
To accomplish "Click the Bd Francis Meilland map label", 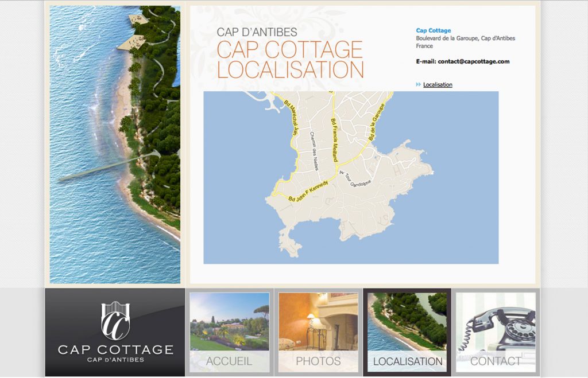I will tap(335, 140).
